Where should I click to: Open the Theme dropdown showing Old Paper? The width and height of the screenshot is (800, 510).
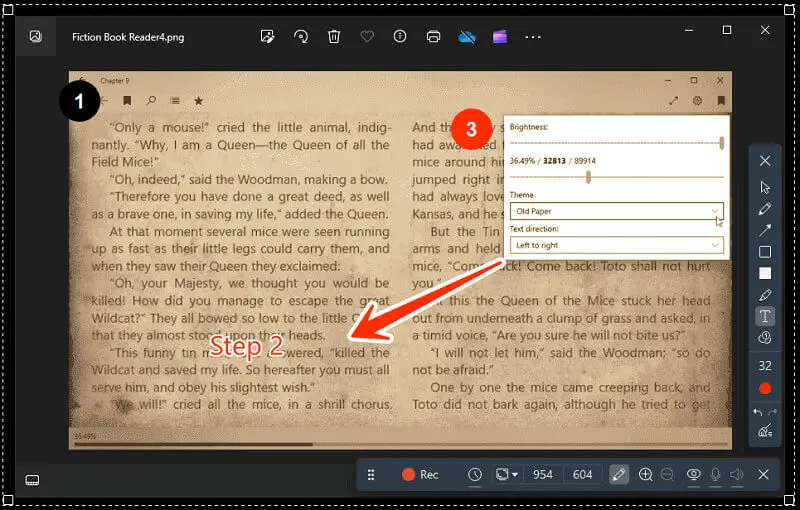pyautogui.click(x=616, y=211)
